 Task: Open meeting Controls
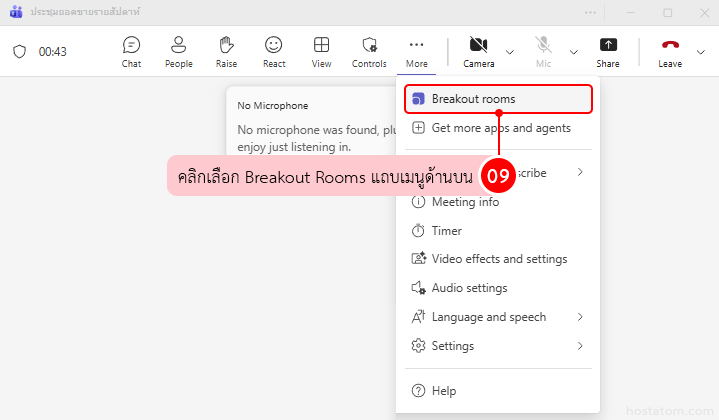coord(369,52)
